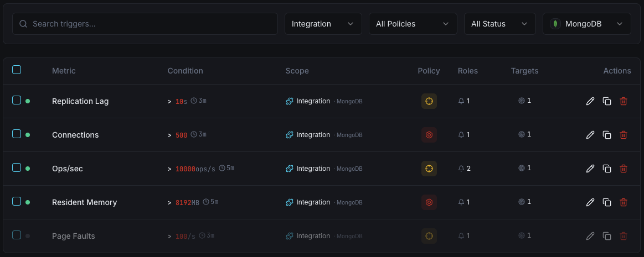The width and height of the screenshot is (644, 257).
Task: Duplicate the Connections trigger
Action: click(607, 135)
